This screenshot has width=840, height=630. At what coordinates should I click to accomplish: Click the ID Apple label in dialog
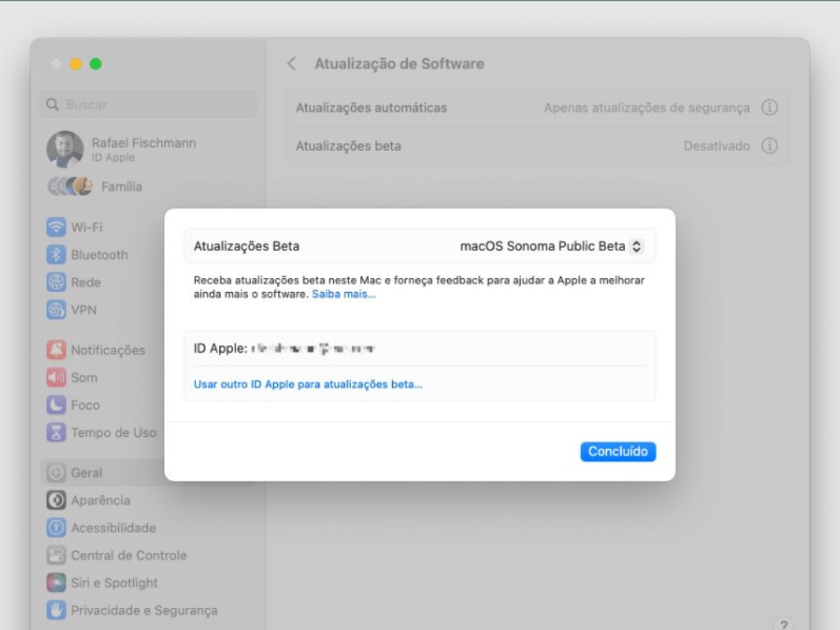pyautogui.click(x=220, y=349)
